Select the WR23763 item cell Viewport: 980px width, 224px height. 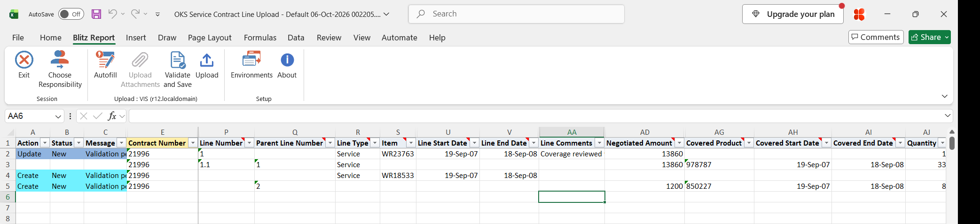click(398, 154)
